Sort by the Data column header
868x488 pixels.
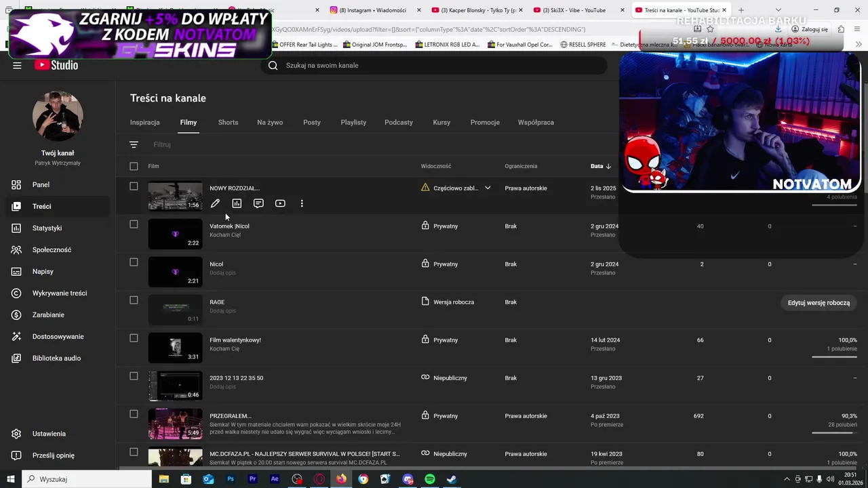(601, 166)
